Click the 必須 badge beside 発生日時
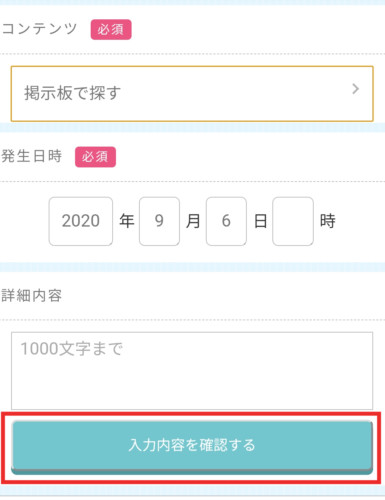The height and width of the screenshot is (500, 385). tap(95, 157)
